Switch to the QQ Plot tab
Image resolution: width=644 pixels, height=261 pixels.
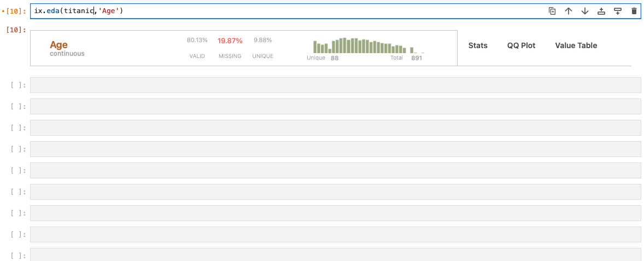tap(521, 45)
